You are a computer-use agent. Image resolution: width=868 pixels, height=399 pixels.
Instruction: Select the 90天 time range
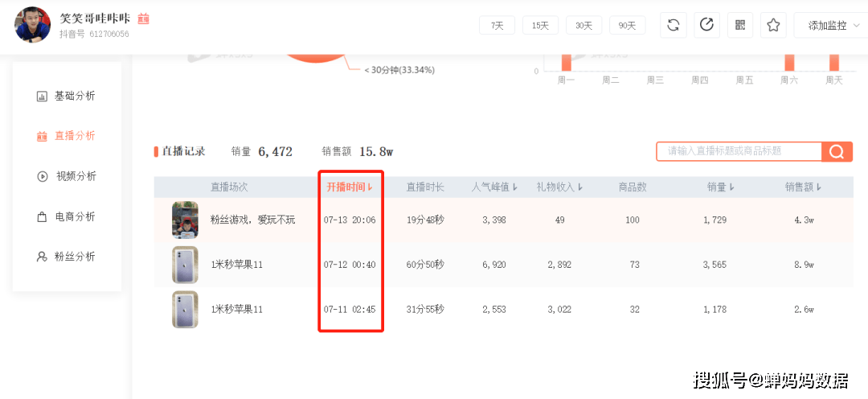[x=627, y=26]
